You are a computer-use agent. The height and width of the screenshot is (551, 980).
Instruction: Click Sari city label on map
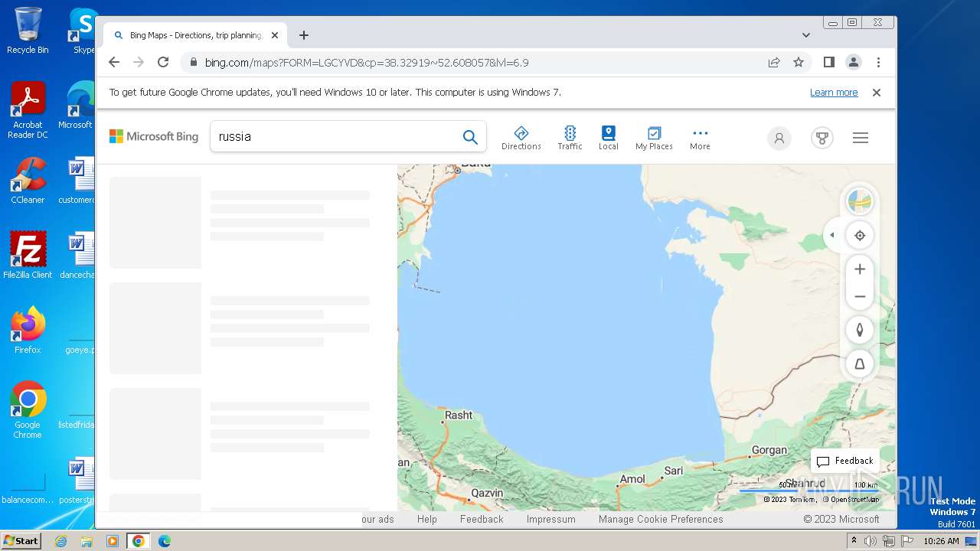674,471
